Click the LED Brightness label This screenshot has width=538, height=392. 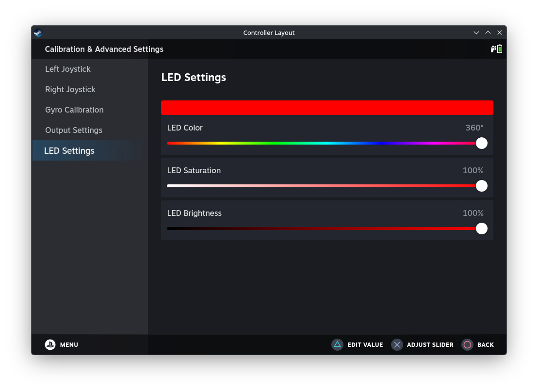(194, 213)
